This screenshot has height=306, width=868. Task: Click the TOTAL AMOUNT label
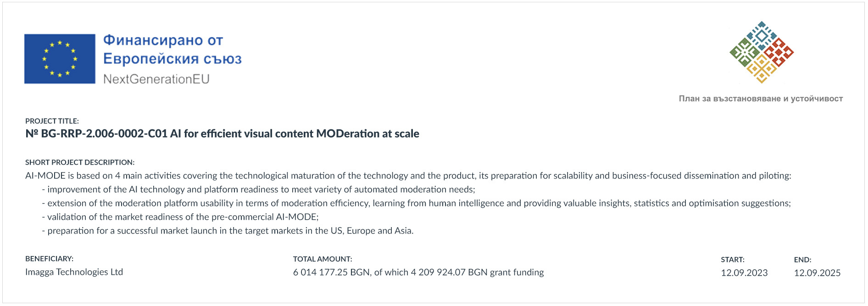pyautogui.click(x=323, y=259)
